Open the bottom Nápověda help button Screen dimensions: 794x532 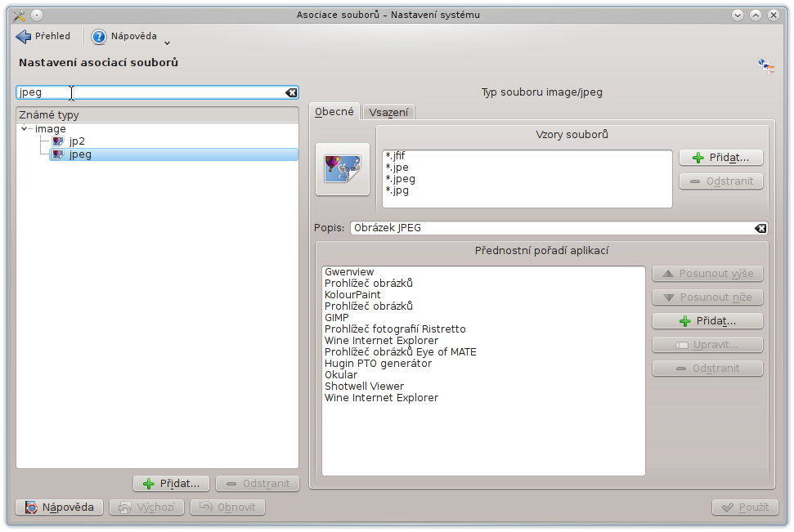pyautogui.click(x=59, y=507)
